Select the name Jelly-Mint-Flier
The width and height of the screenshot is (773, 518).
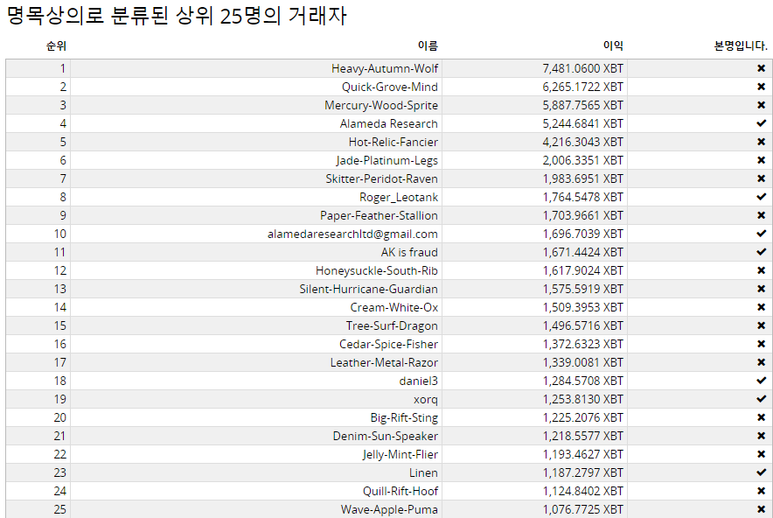click(x=400, y=454)
